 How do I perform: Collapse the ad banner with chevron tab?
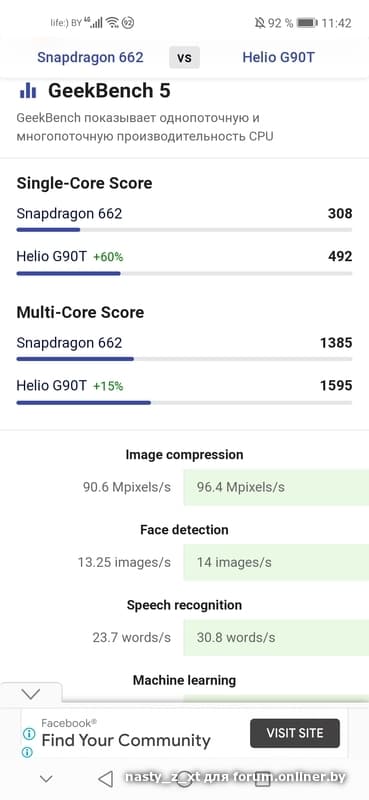click(31, 693)
